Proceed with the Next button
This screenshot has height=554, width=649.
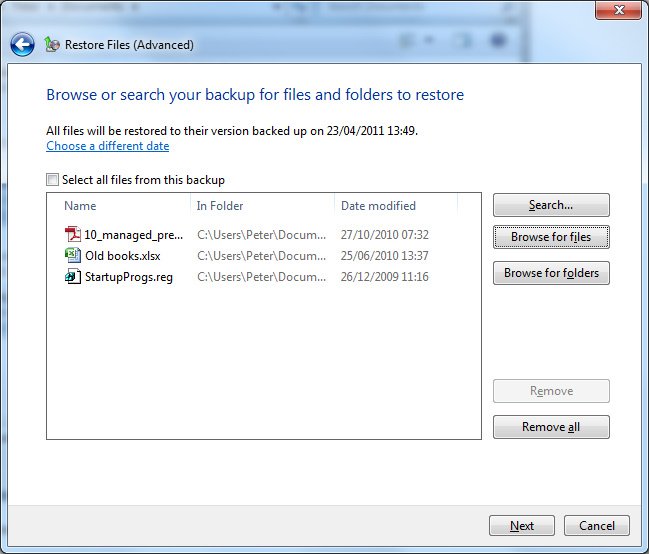(522, 525)
